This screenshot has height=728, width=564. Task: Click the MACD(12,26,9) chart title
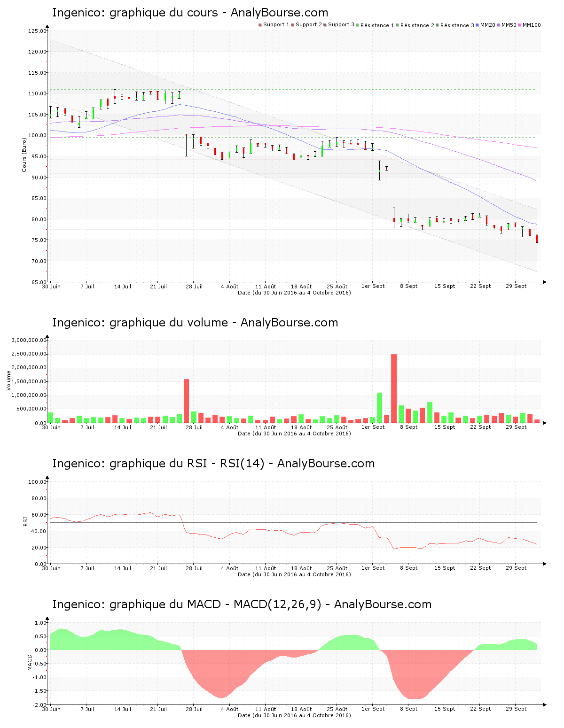pyautogui.click(x=242, y=604)
